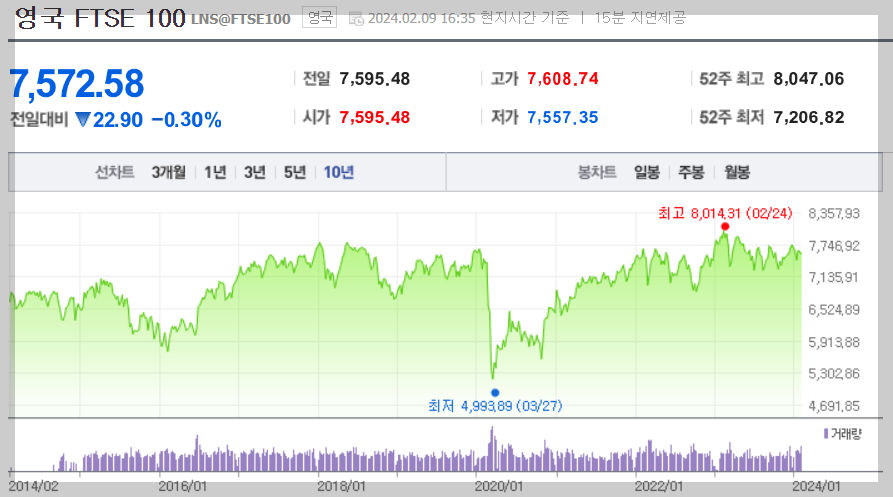Screen dimensions: 893x497
Task: Click the LNS@FTSE100 ticker code
Action: [241, 19]
